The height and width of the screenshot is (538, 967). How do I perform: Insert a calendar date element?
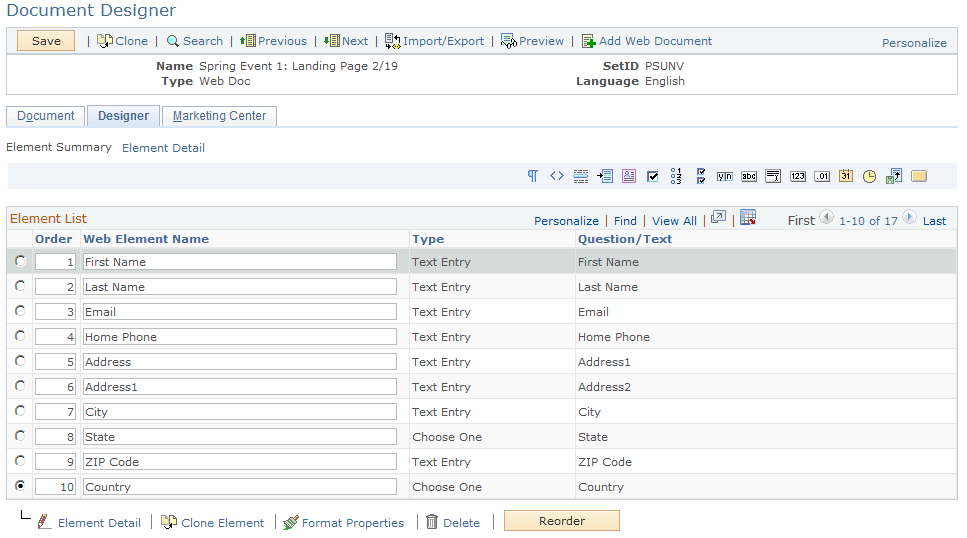coord(846,176)
